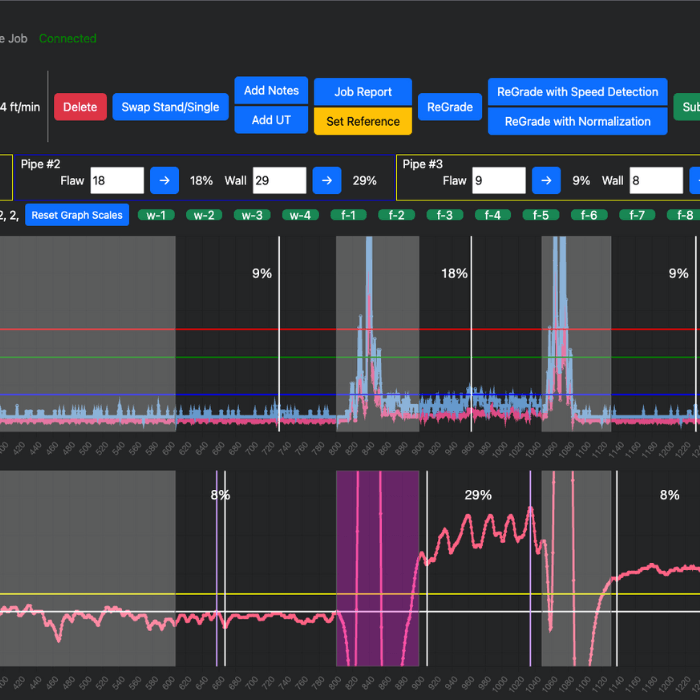Apply Pipe #3 Flaw value with arrow button
The height and width of the screenshot is (700, 700).
click(x=546, y=180)
